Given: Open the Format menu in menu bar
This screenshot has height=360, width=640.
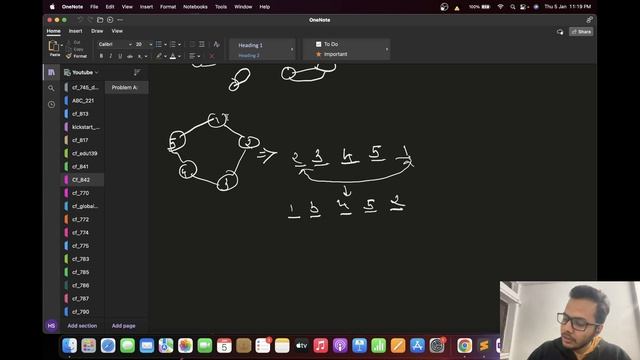Looking at the screenshot, I should click(168, 7).
